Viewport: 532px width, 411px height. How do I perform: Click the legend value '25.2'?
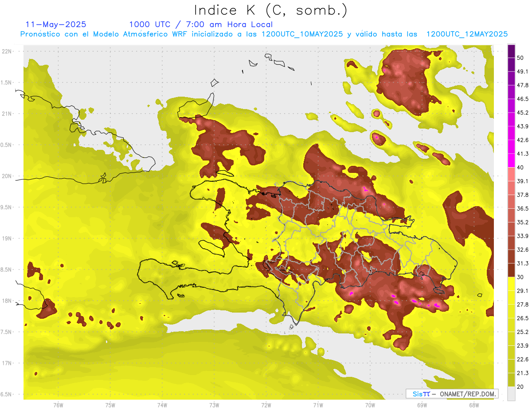[522, 332]
